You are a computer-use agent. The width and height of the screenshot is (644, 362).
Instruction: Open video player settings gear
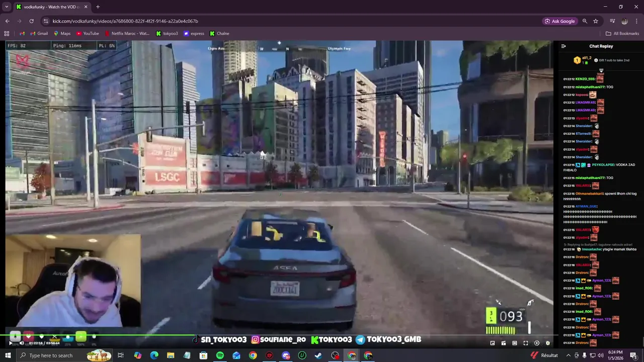[547, 343]
